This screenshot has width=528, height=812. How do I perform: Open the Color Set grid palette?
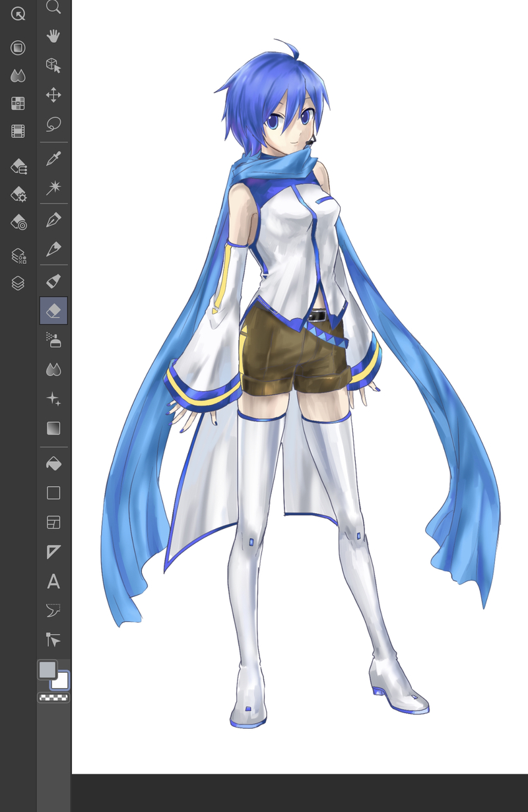tap(18, 104)
